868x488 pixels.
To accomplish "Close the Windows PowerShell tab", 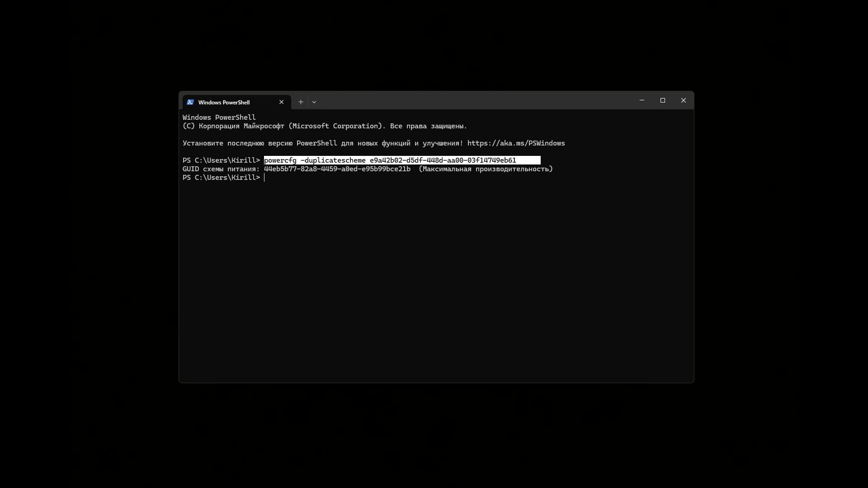I will point(282,102).
